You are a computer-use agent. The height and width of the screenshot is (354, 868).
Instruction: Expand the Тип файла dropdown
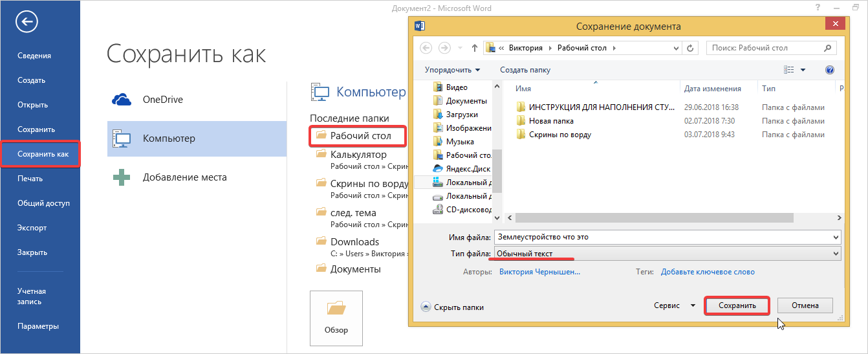836,254
